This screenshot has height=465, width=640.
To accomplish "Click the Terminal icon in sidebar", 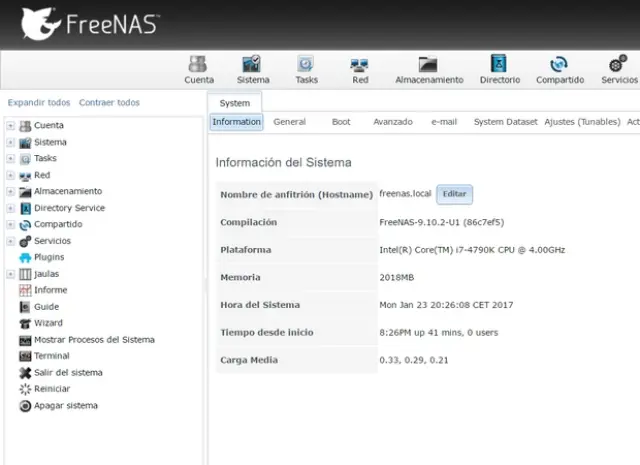I will click(x=26, y=356).
